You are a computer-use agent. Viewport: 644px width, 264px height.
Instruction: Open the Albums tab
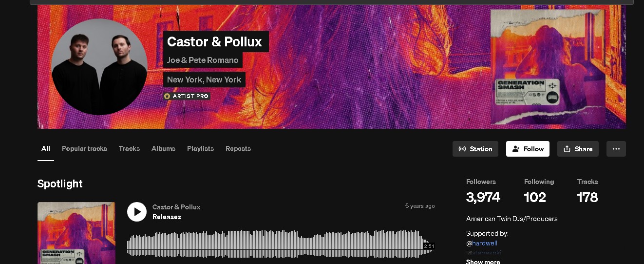tap(163, 148)
